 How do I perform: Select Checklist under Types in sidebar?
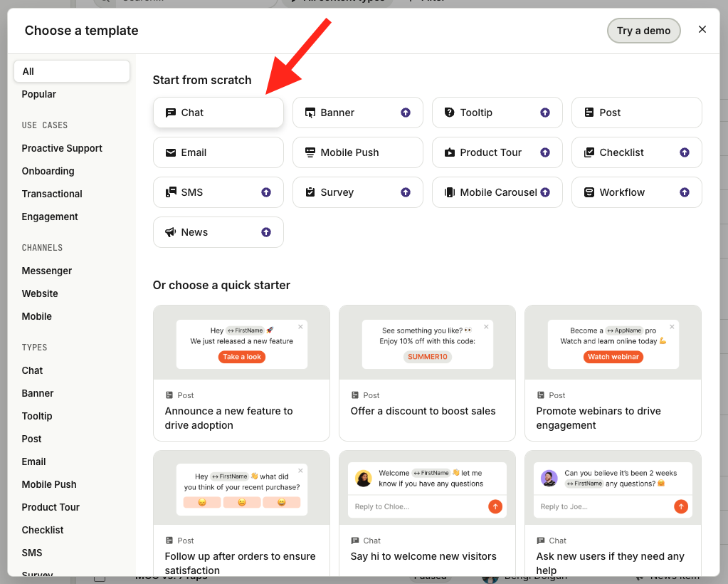pos(43,530)
